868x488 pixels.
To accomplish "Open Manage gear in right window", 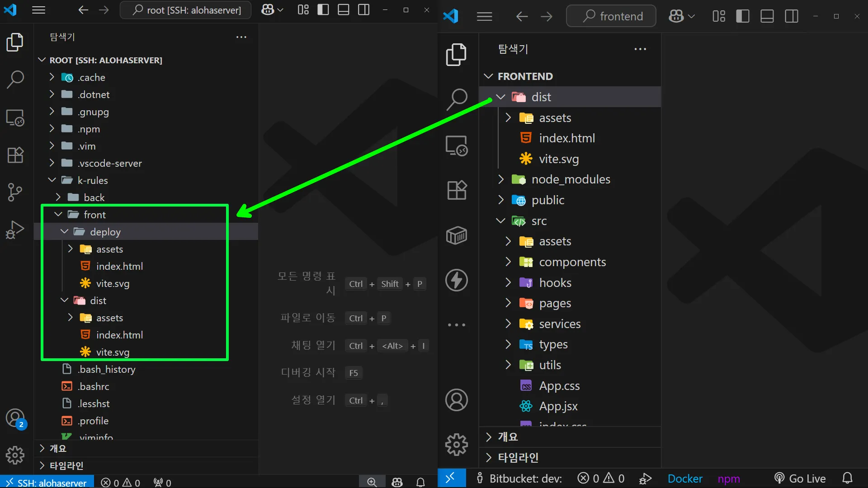I will [457, 445].
